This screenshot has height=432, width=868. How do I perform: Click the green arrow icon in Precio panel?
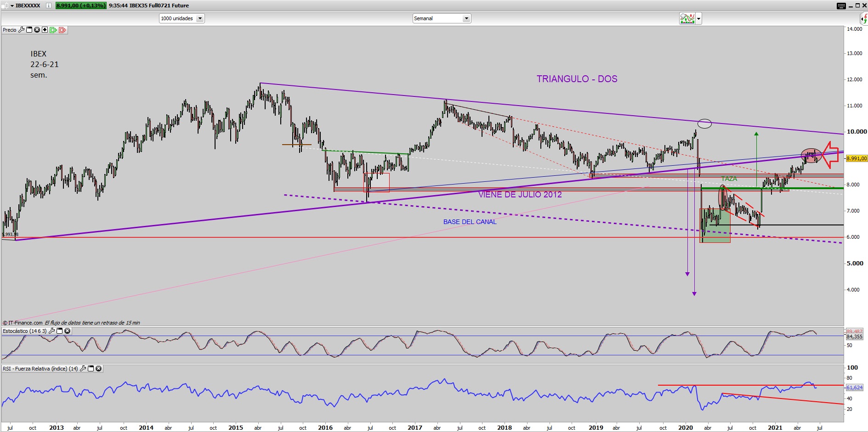(x=53, y=30)
